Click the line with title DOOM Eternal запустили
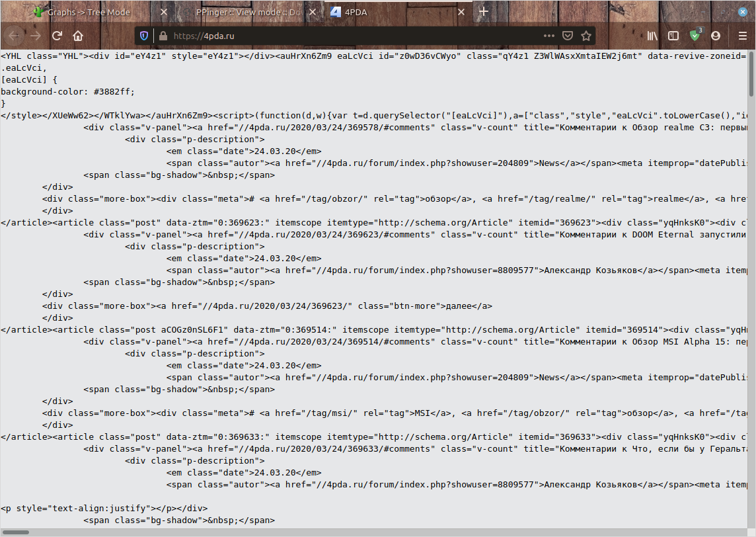This screenshot has width=756, height=537. coord(415,235)
